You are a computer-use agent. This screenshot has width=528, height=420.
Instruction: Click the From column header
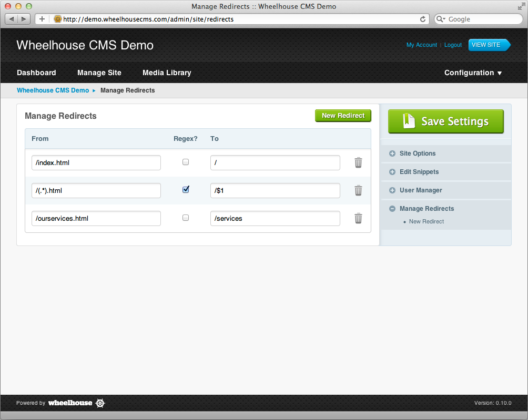[40, 139]
